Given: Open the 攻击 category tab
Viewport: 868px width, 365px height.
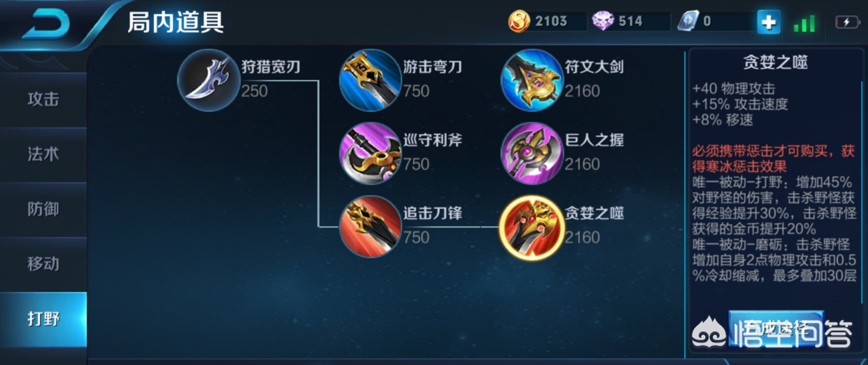Looking at the screenshot, I should (x=43, y=100).
